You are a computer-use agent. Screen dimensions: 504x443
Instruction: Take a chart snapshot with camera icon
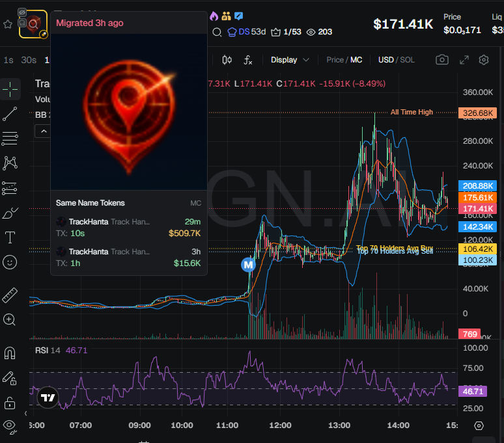(x=442, y=60)
